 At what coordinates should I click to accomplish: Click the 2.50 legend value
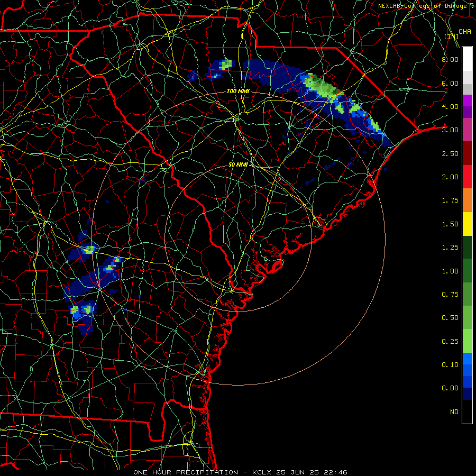450,153
